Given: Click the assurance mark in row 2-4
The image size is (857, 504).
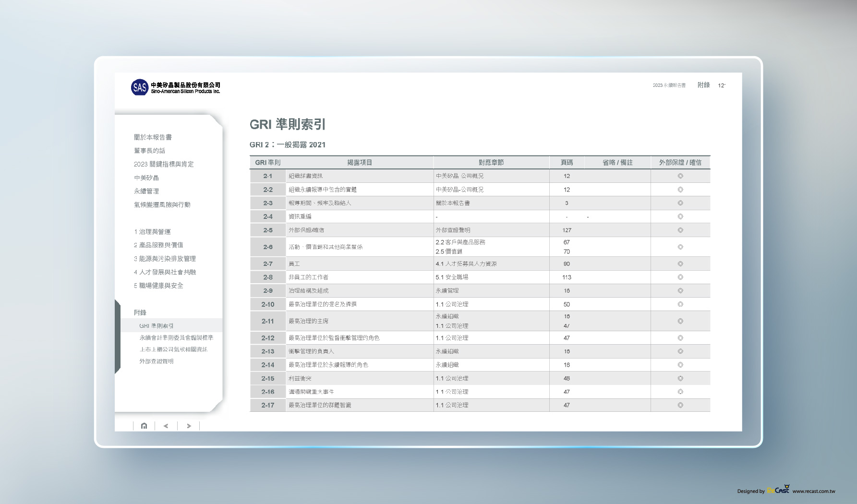Looking at the screenshot, I should (x=680, y=216).
